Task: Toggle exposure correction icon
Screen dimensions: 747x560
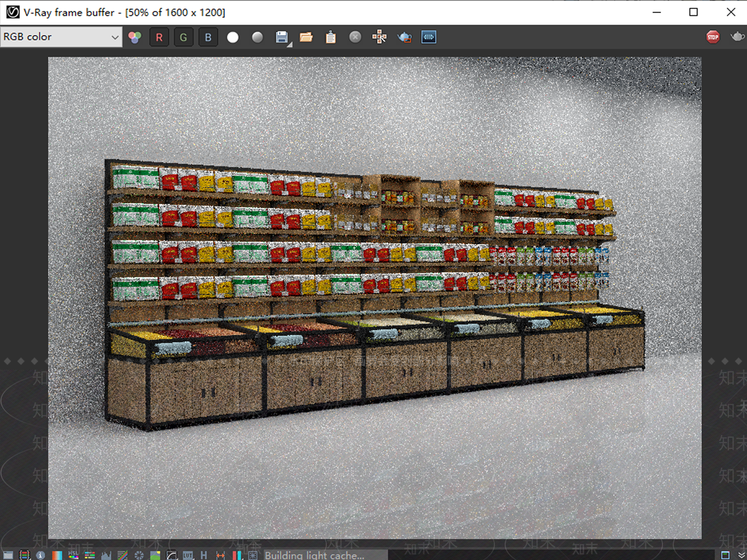Action: click(139, 555)
